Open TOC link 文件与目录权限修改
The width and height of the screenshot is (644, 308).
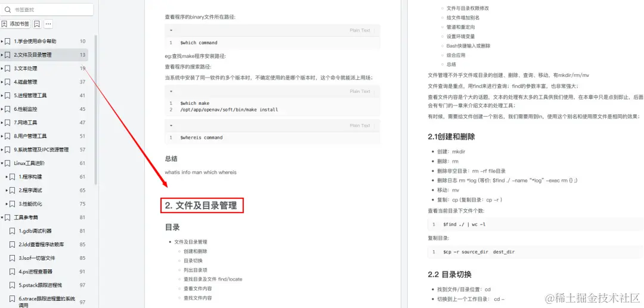tap(468, 8)
